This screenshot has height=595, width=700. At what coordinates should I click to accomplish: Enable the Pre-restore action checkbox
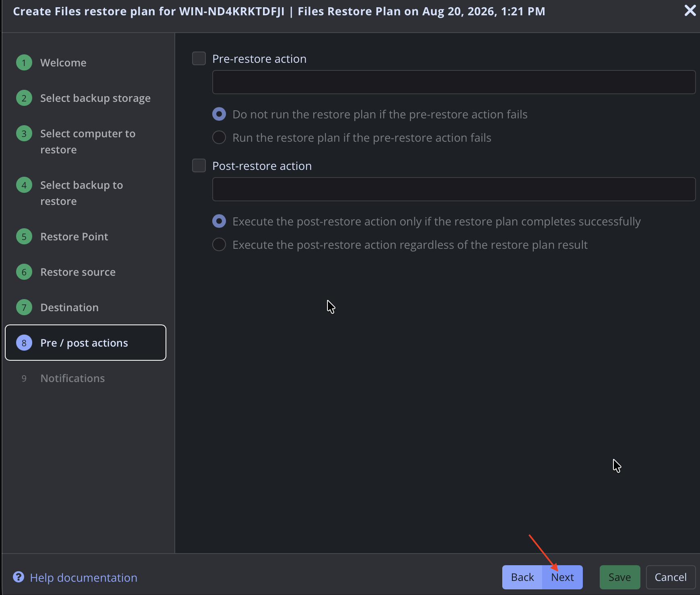point(199,58)
